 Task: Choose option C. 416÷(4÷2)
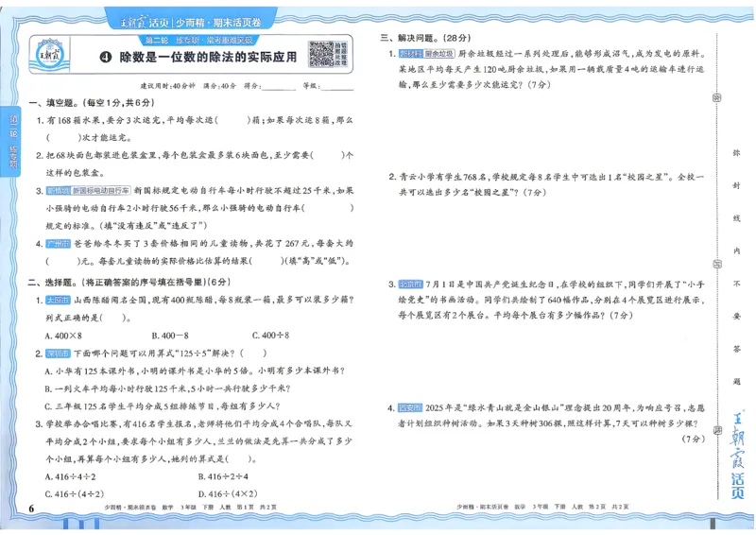(x=75, y=494)
